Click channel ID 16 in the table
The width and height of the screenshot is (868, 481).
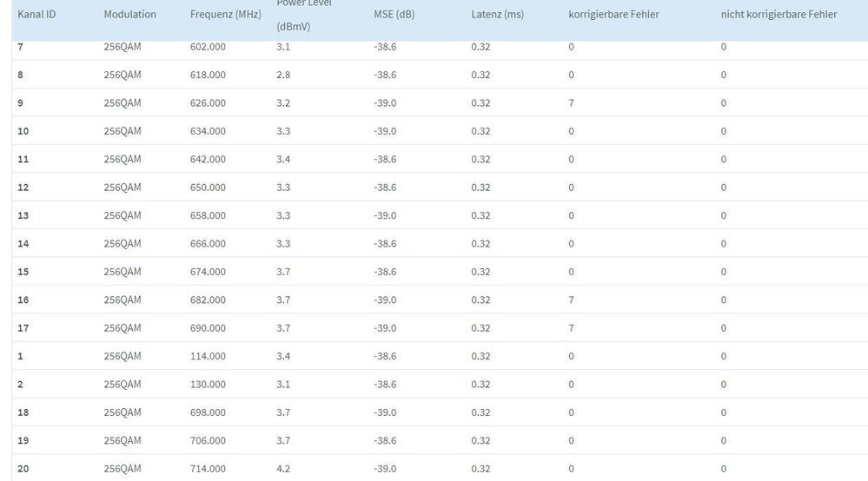point(23,300)
